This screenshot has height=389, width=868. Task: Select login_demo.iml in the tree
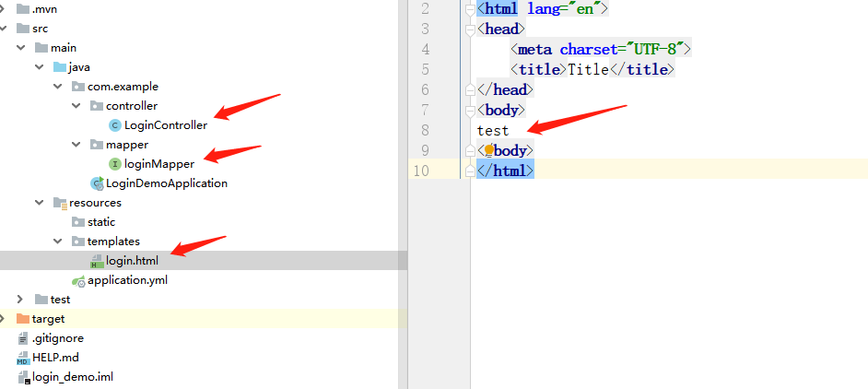(73, 377)
